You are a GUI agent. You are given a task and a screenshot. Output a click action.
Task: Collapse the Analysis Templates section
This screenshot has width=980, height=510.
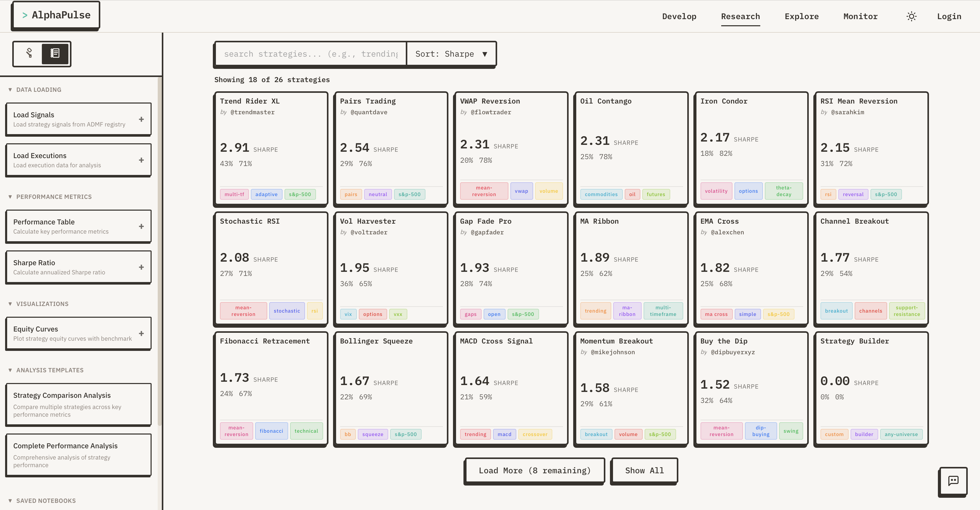tap(46, 370)
